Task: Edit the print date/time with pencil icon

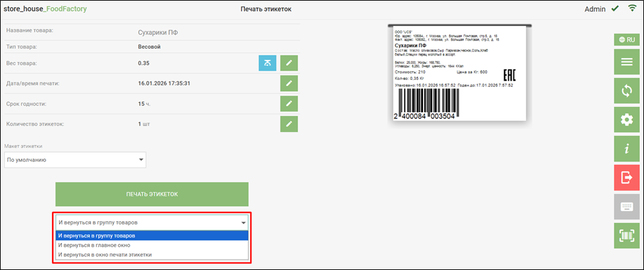Action: tap(290, 84)
